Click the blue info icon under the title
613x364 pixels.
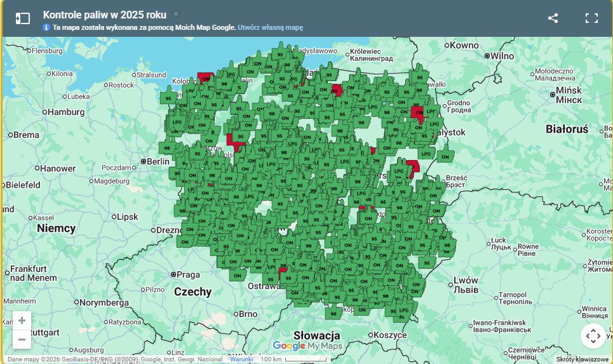pos(46,28)
